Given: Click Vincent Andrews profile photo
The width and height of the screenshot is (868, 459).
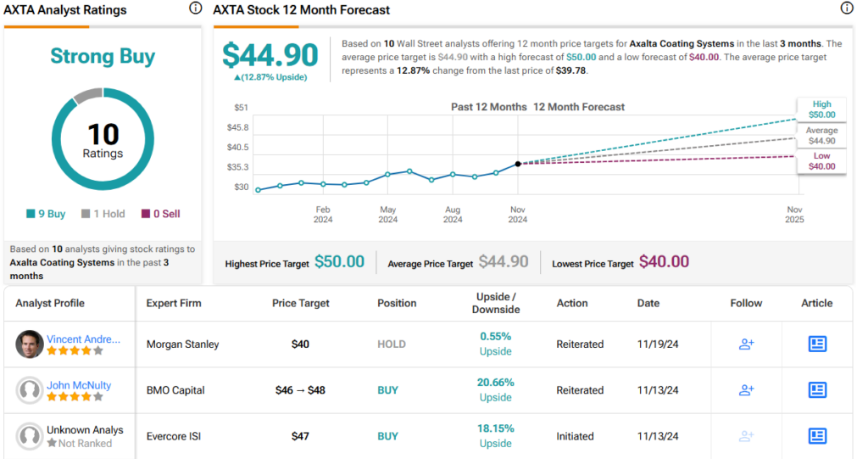Looking at the screenshot, I should pos(30,344).
